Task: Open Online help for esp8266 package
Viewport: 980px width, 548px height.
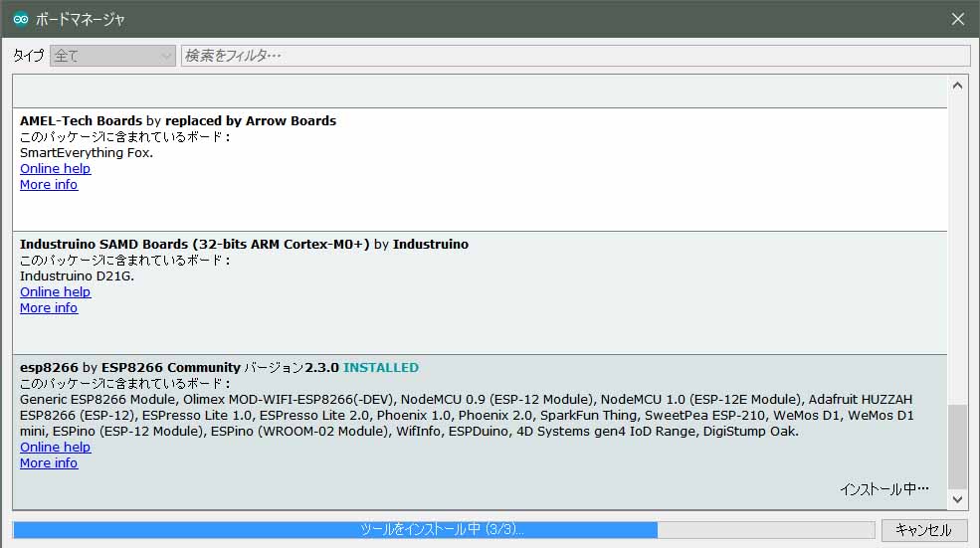Action: (55, 448)
